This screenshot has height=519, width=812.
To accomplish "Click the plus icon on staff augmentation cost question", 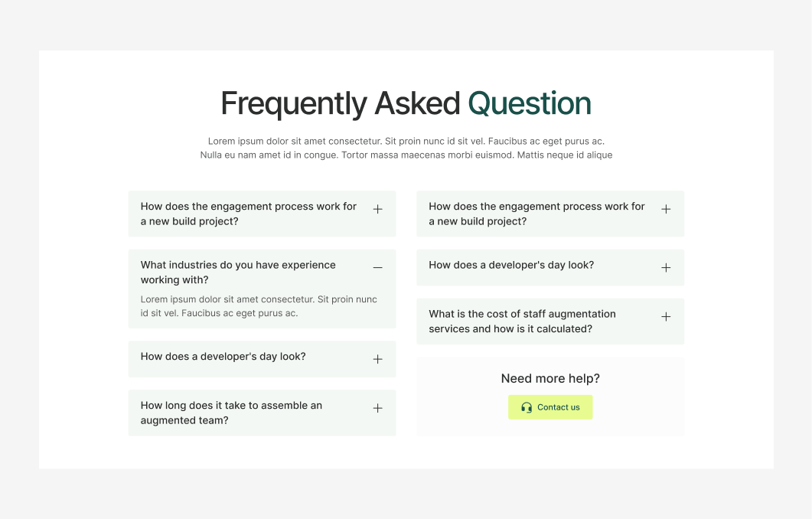I will tap(666, 316).
